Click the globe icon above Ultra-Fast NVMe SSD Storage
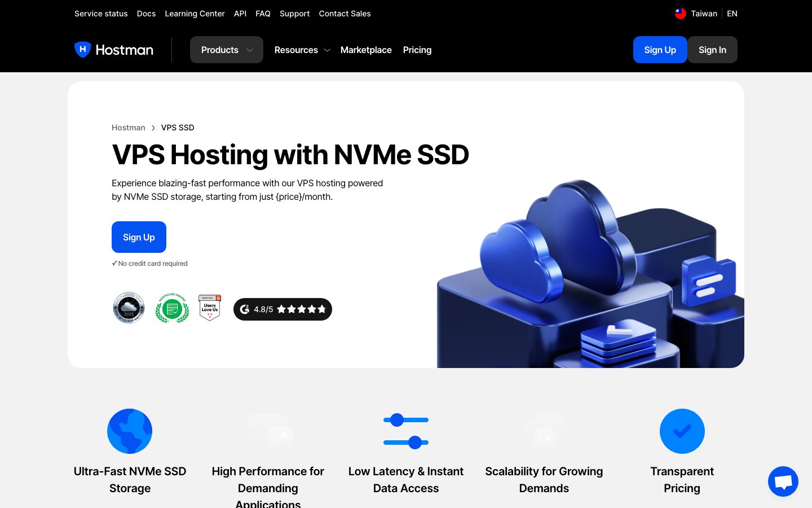The width and height of the screenshot is (812, 508). pyautogui.click(x=130, y=431)
